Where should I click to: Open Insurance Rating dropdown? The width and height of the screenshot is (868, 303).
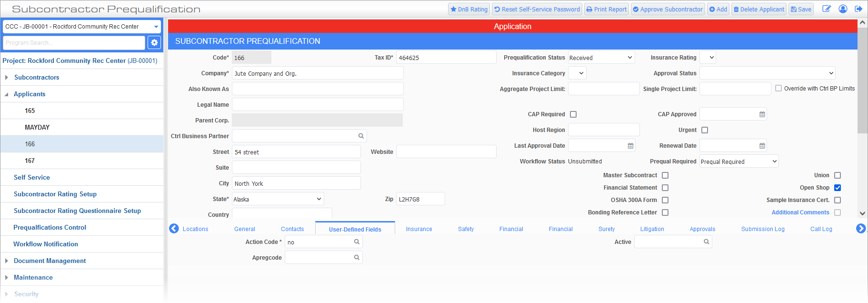708,58
